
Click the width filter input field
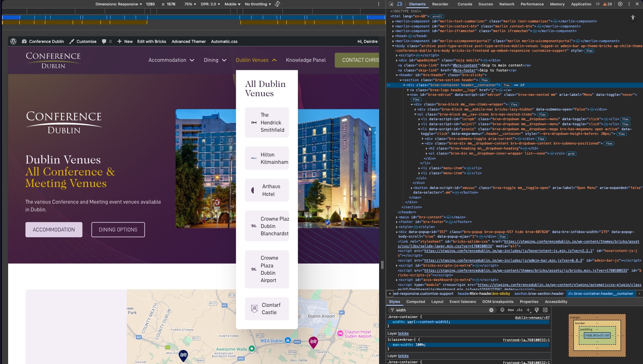pyautogui.click(x=441, y=310)
